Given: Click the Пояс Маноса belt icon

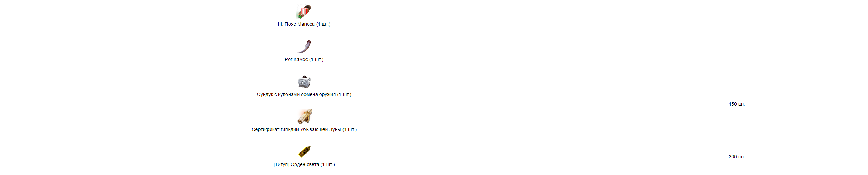Looking at the screenshot, I should coord(304,12).
